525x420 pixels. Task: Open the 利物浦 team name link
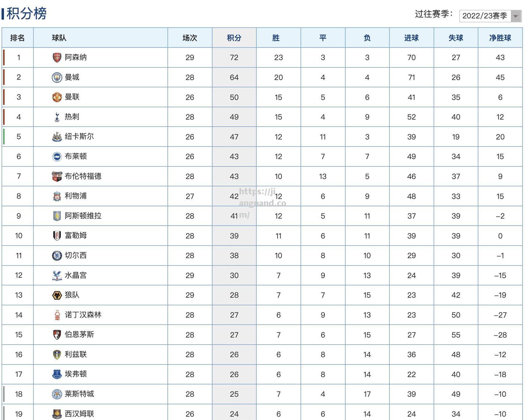point(76,196)
